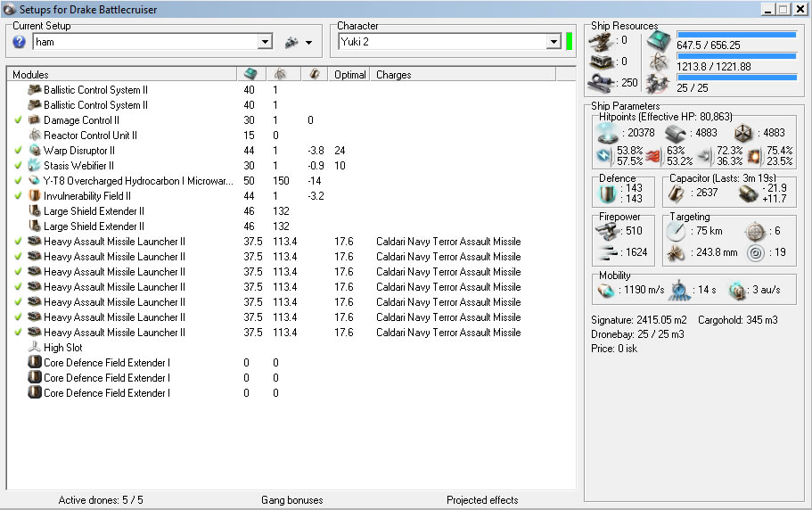Click the blue help question mark icon

[20, 42]
